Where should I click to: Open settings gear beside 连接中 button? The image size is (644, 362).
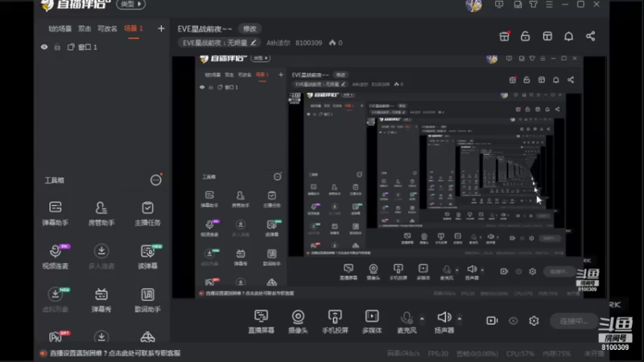(x=534, y=320)
